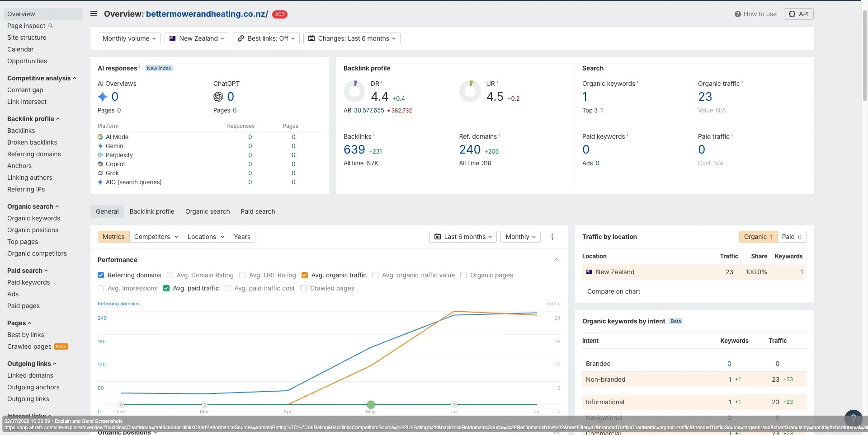Open the New Zealand country dropdown
This screenshot has width=868, height=435.
pos(197,38)
